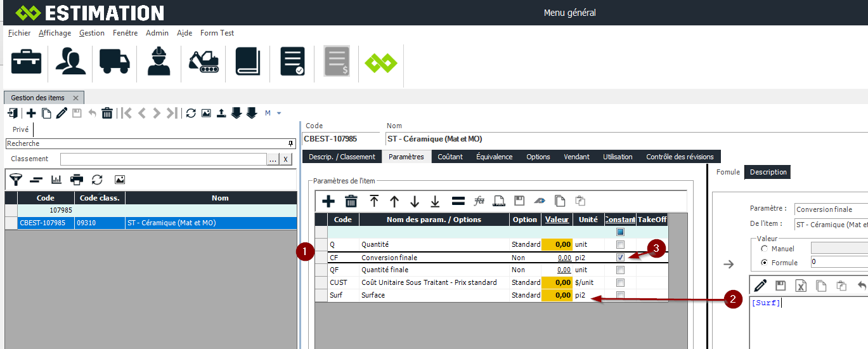
Task: Switch to the Coûtant tab
Action: coord(450,157)
